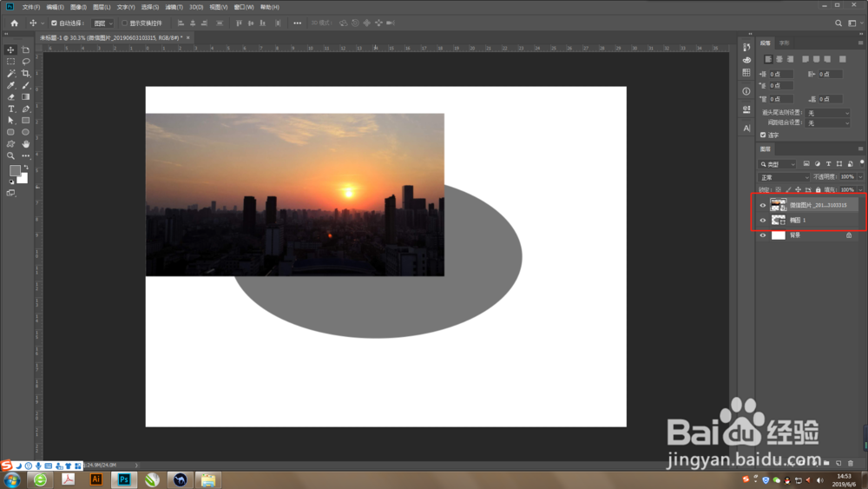
Task: Open the 间距组合设置 dropdown
Action: tap(827, 123)
